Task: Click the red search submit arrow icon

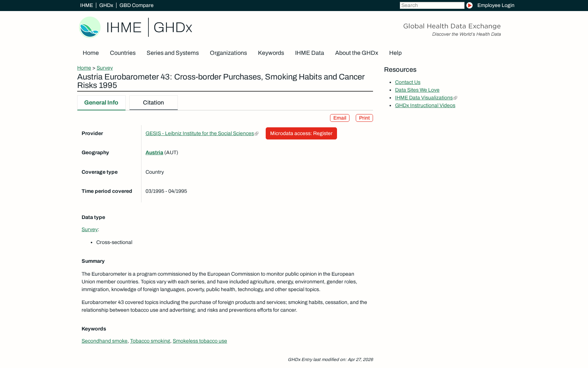Action: 469,5
